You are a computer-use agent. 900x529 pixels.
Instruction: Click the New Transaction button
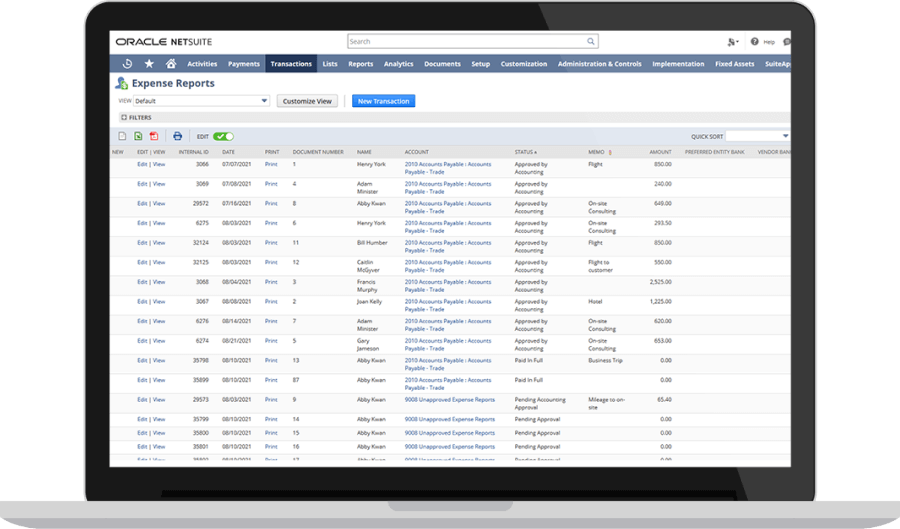(383, 101)
